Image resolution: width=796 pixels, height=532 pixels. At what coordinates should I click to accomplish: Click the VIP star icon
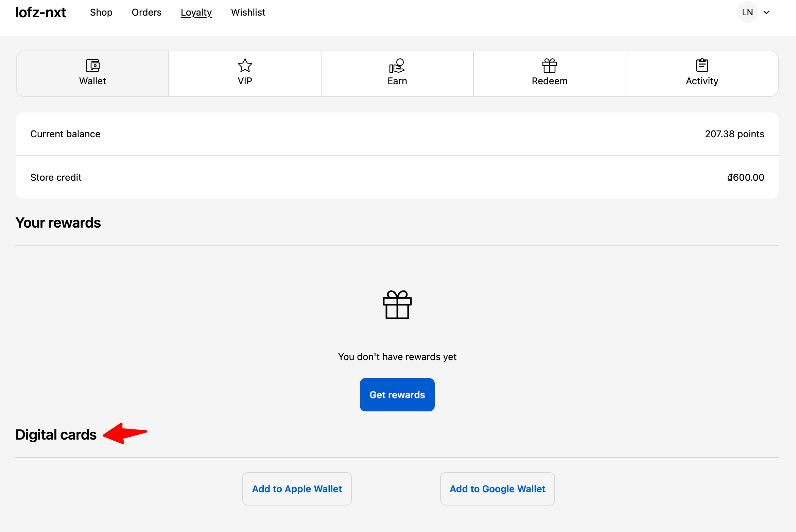tap(245, 65)
